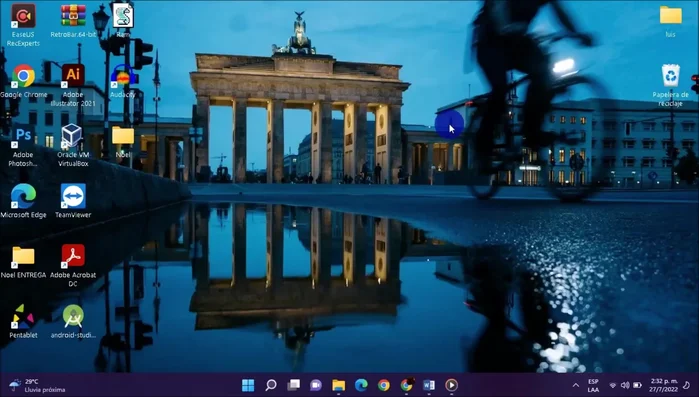699x397 pixels.
Task: Open Microsoft Word from the taskbar
Action: coord(429,385)
